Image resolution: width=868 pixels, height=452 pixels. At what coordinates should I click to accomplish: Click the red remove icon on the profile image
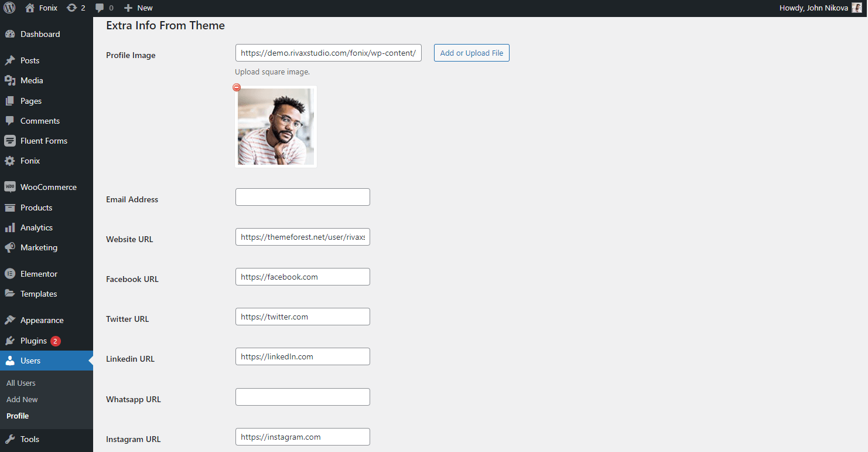(x=237, y=87)
